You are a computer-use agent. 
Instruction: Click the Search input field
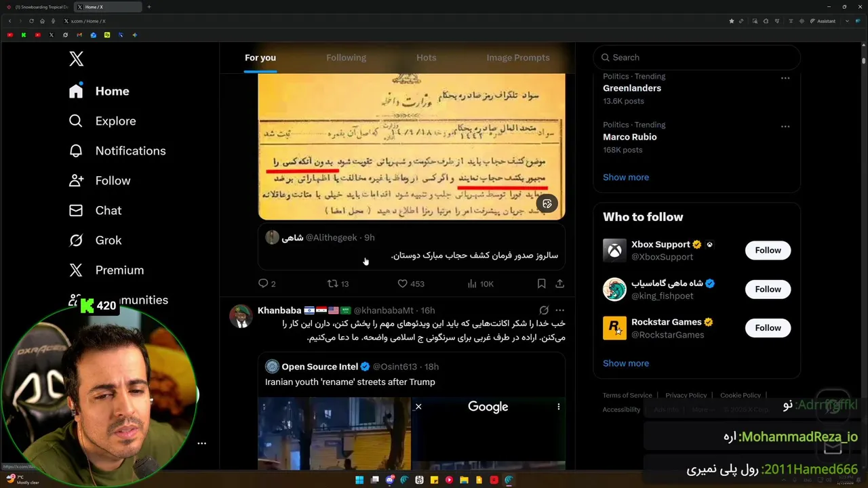click(x=696, y=58)
